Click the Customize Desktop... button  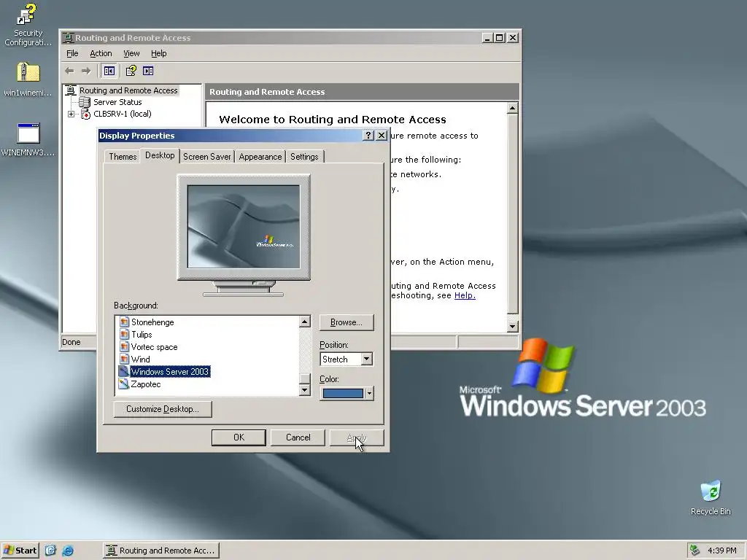(x=163, y=409)
